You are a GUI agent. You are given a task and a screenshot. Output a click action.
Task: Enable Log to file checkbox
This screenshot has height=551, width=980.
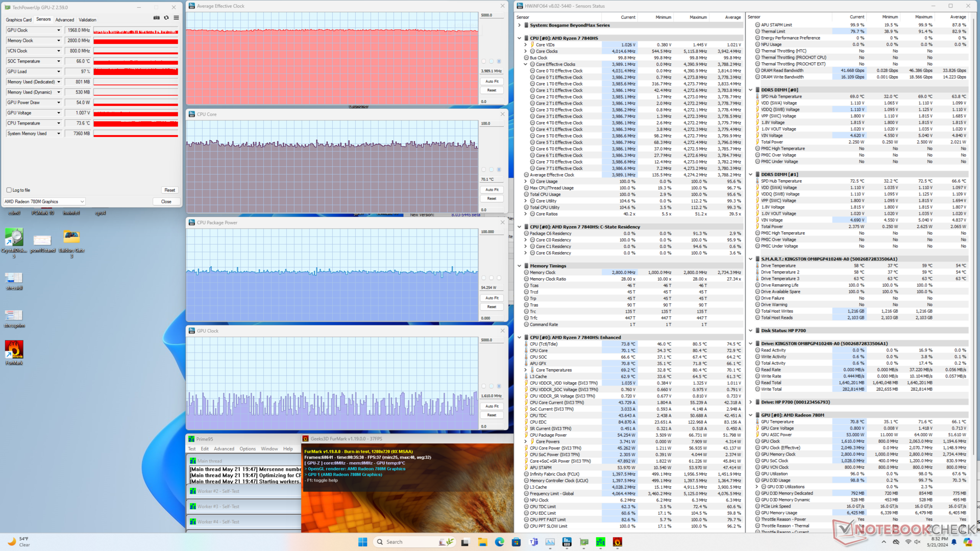(9, 190)
